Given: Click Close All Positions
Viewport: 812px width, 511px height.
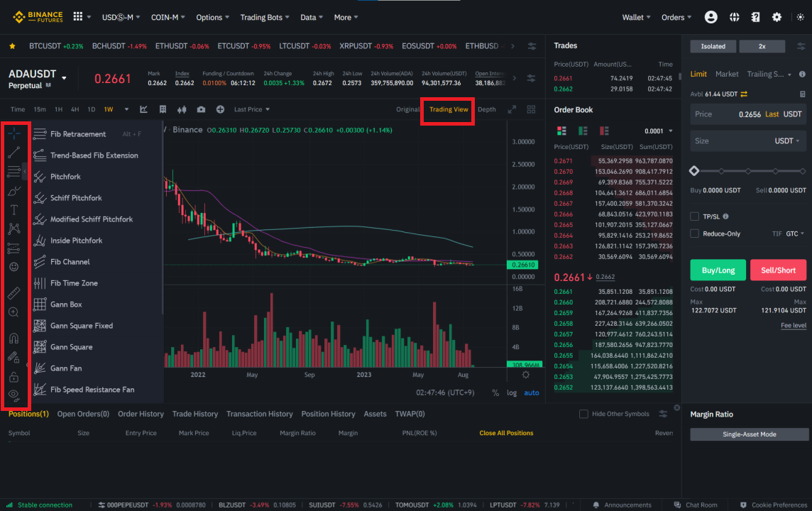Looking at the screenshot, I should [x=506, y=433].
